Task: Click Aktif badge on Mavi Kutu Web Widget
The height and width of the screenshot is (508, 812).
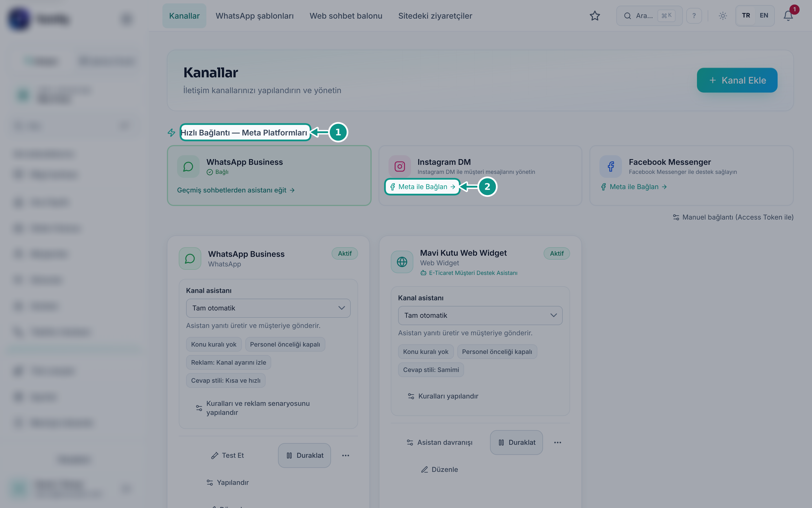Action: click(x=557, y=254)
